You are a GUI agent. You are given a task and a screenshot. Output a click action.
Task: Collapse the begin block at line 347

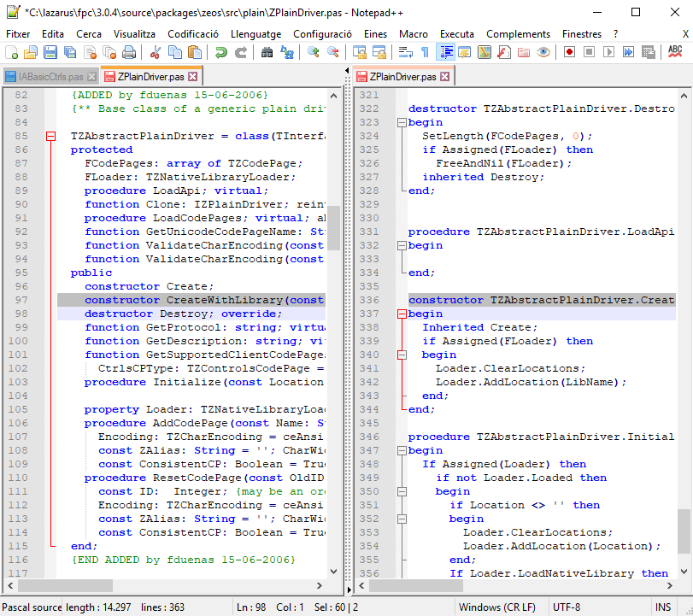[402, 451]
